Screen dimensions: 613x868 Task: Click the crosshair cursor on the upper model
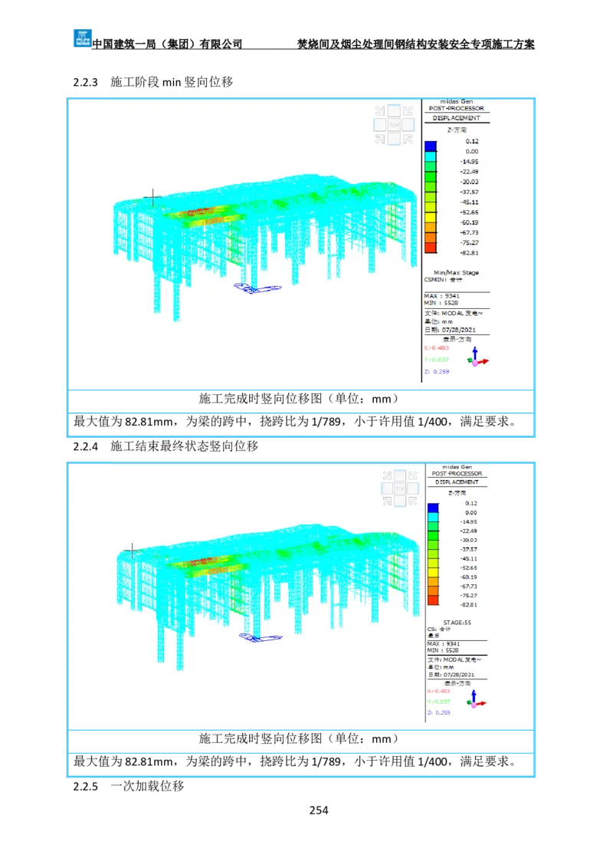pyautogui.click(x=153, y=199)
